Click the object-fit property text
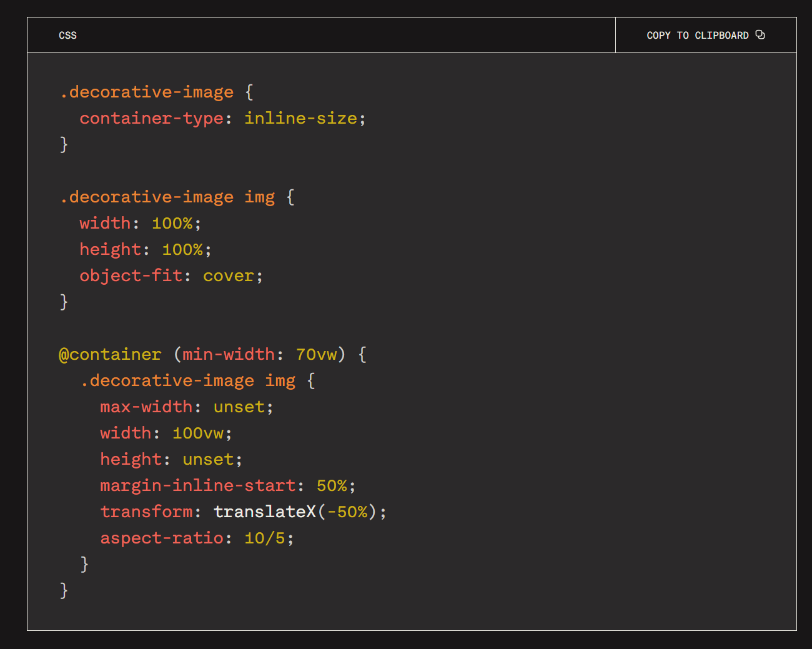Viewport: 812px width, 649px height. pos(131,275)
